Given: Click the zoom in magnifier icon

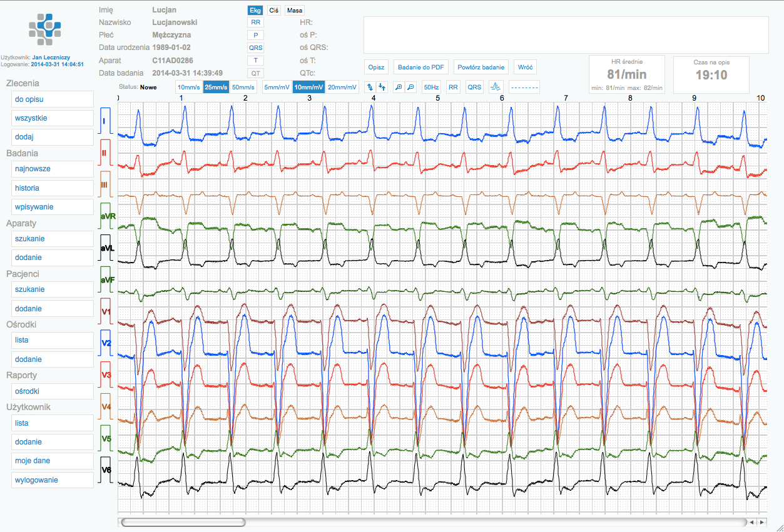Looking at the screenshot, I should 399,88.
